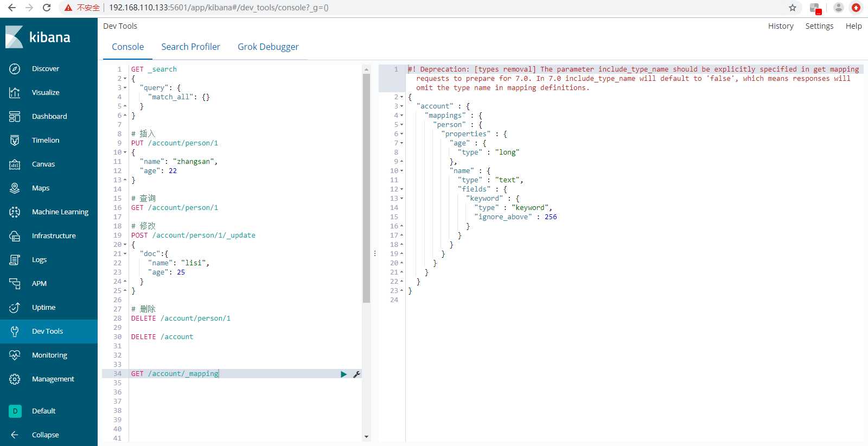Click the pane divider handle between editor and output

coord(375,253)
